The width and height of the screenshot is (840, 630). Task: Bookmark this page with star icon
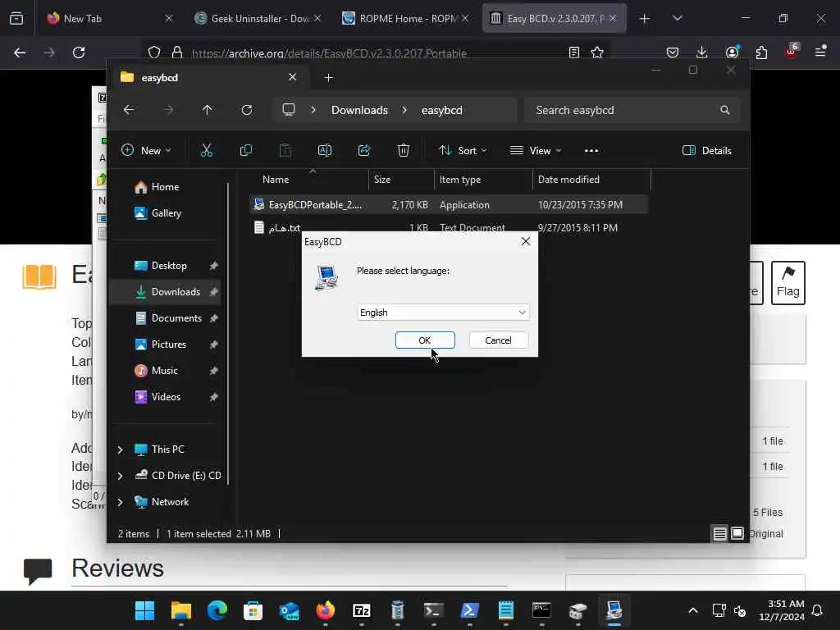tap(597, 52)
